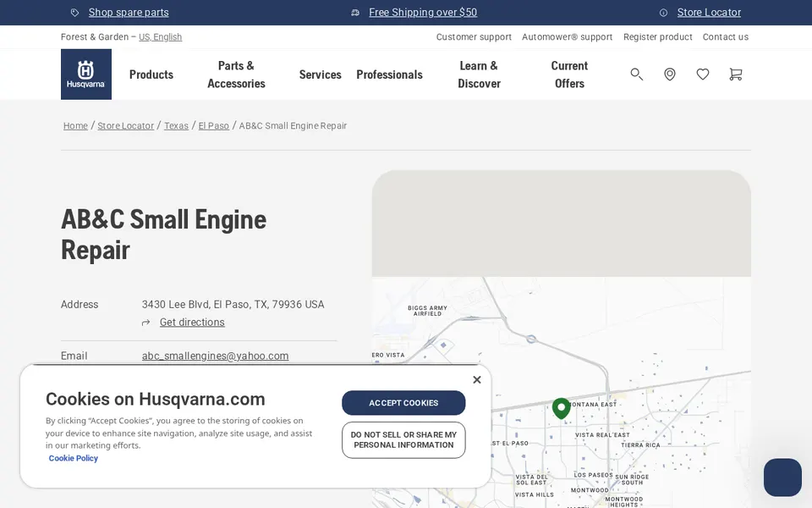Screen dimensions: 812x508
Task: Click Do Not Sell or Share button
Action: coord(403,440)
